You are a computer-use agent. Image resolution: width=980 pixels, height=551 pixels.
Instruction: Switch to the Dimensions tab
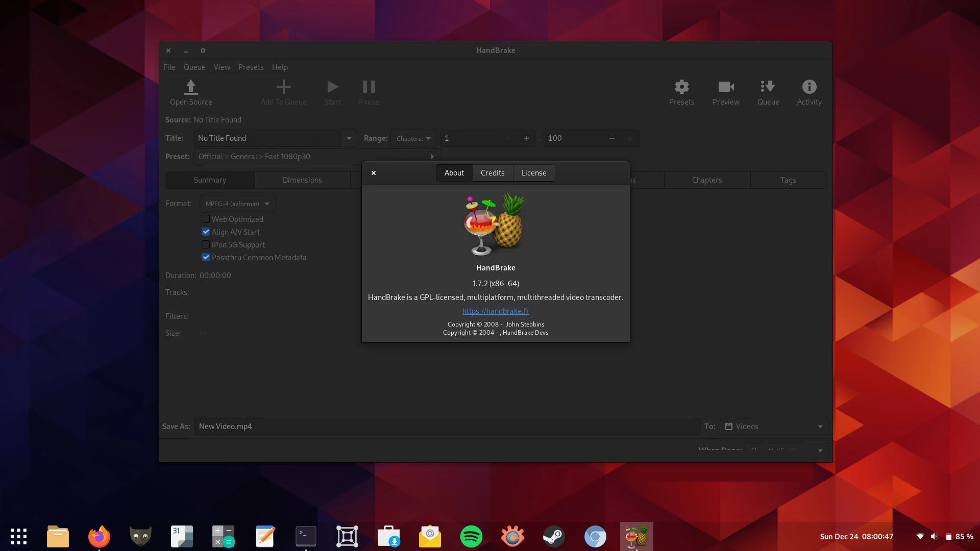coord(302,180)
